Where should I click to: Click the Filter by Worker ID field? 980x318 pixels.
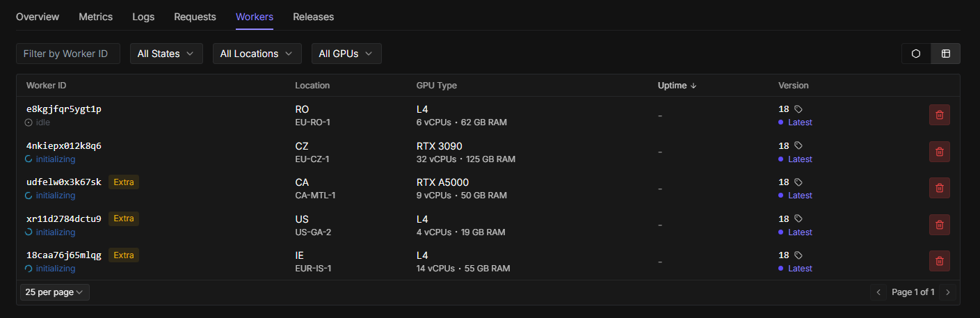[x=68, y=54]
